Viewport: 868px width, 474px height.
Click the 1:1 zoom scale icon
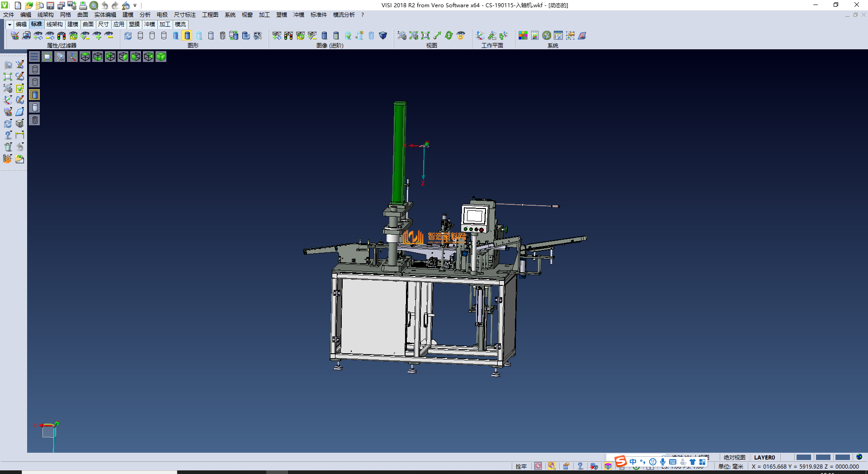pos(425,35)
